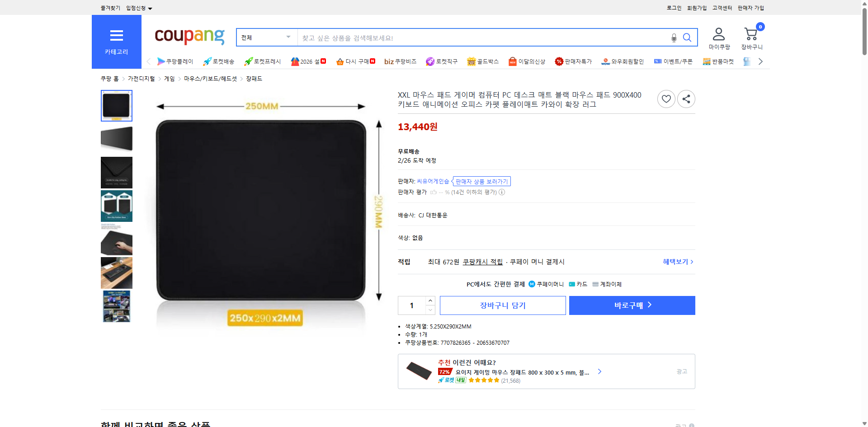Select the second product thumbnail
The height and width of the screenshot is (427, 868).
[116, 139]
